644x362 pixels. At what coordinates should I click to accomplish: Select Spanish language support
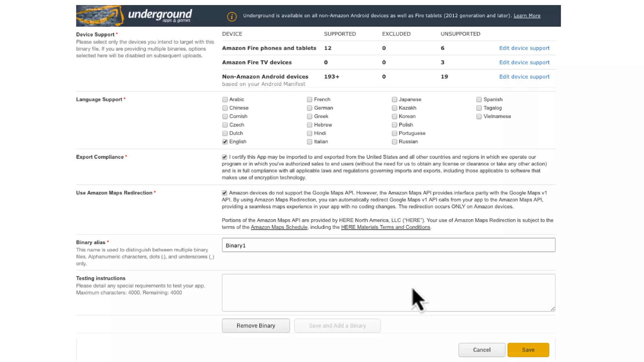pos(479,100)
